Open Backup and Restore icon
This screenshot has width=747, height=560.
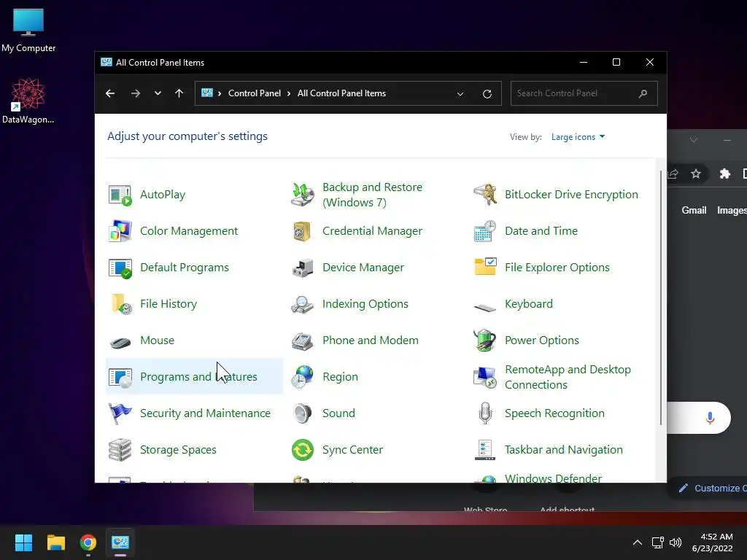click(x=303, y=195)
